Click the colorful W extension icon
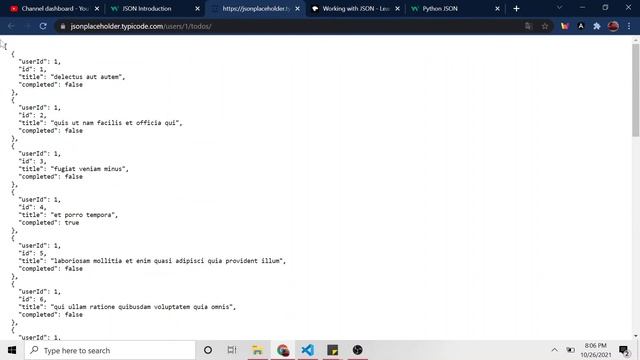 (x=565, y=26)
